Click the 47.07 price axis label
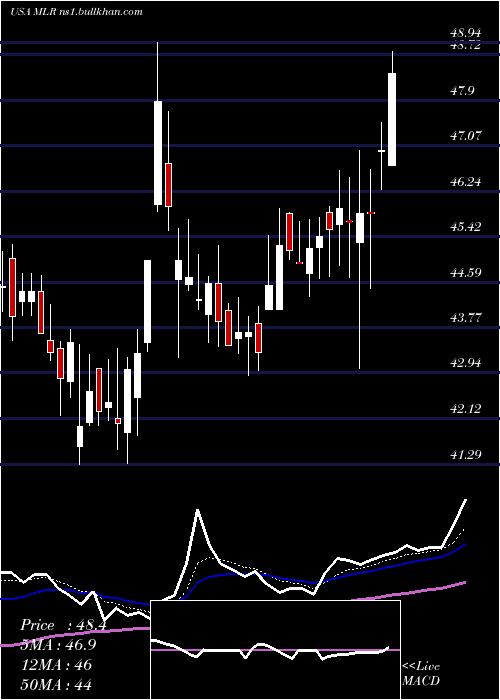The image size is (500, 700). pyautogui.click(x=466, y=136)
